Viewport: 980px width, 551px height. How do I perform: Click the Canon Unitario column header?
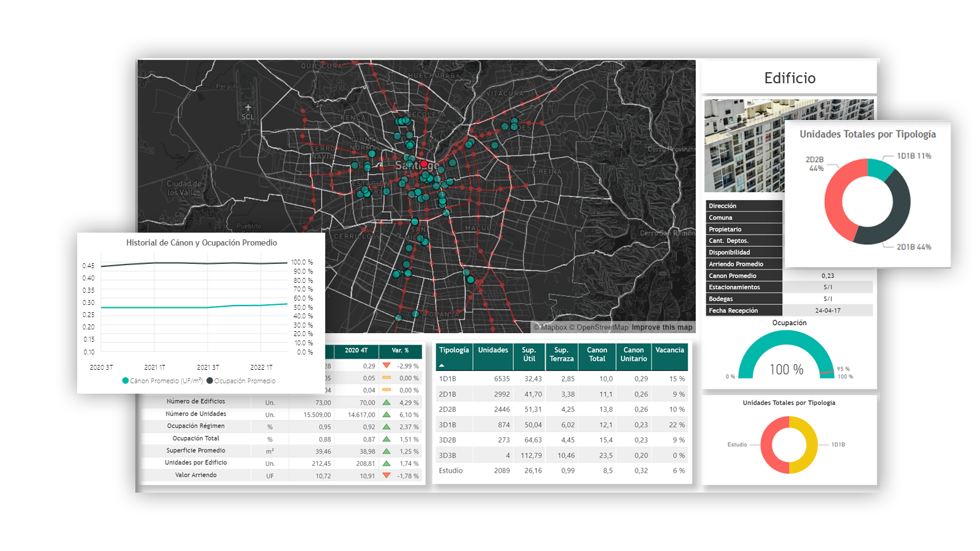633,354
